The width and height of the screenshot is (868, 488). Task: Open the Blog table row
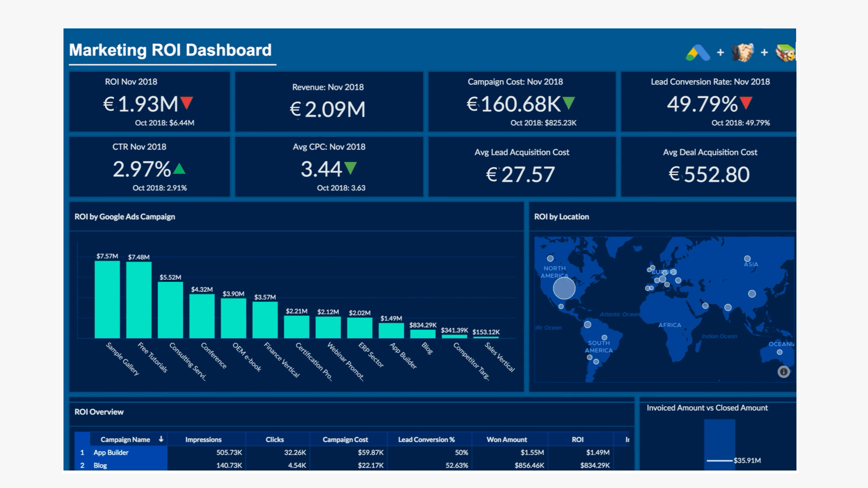(352, 465)
